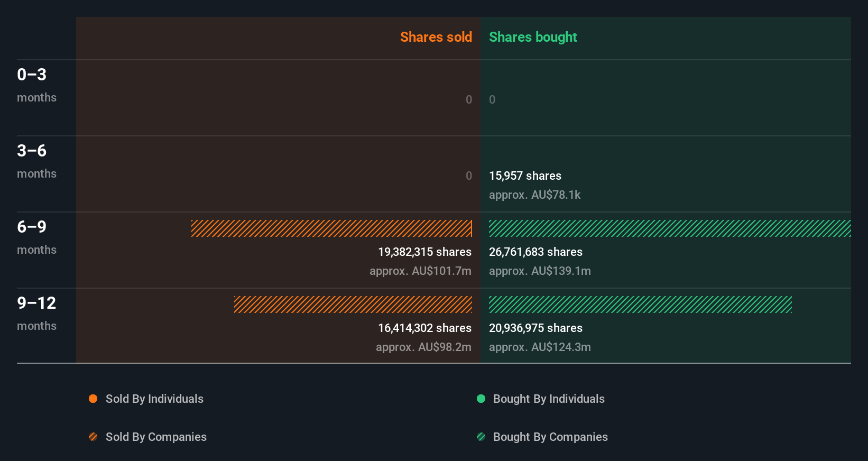Select the 0–3 months row label
Screen dimensions: 868x461
36,85
